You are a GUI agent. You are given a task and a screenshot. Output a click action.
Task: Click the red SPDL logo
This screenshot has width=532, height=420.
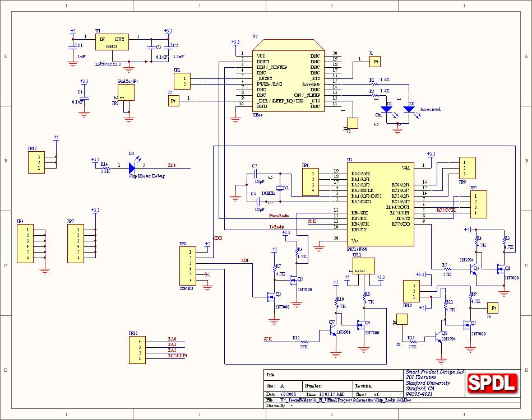point(492,382)
